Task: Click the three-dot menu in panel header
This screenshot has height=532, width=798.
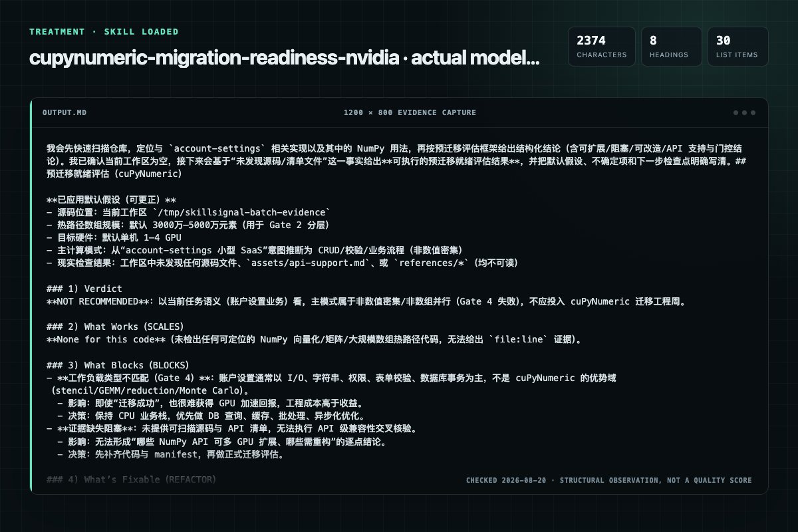Action: click(x=744, y=113)
